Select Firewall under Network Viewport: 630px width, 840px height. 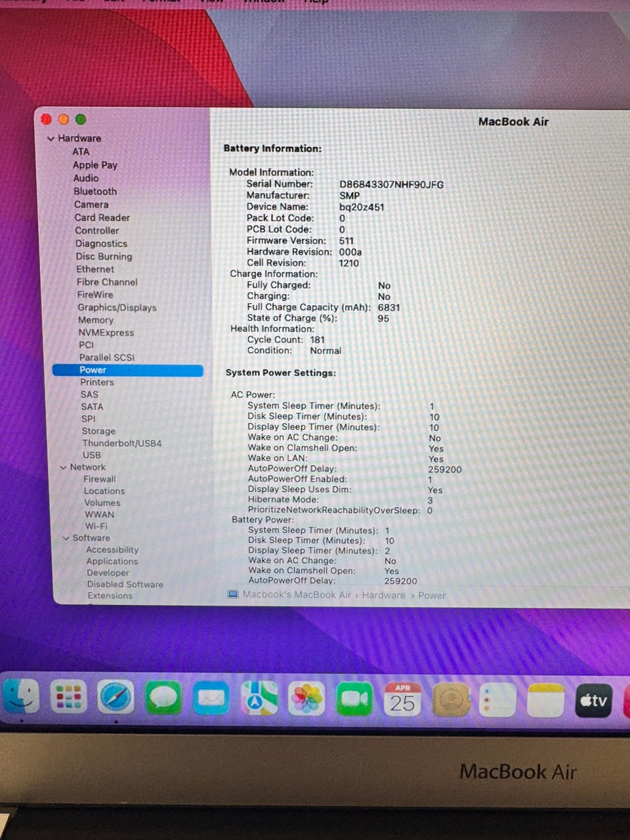[100, 479]
